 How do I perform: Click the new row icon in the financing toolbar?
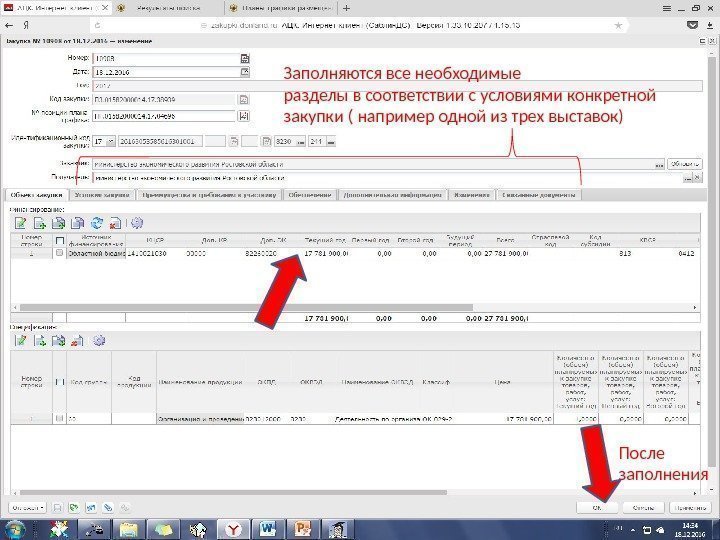click(40, 223)
